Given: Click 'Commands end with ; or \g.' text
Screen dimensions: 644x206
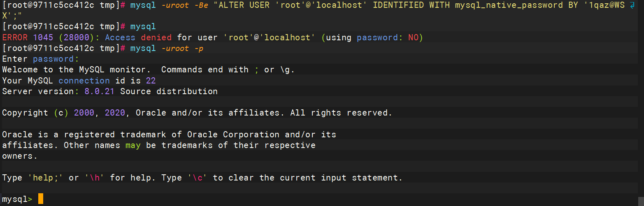Looking at the screenshot, I should (228, 70).
